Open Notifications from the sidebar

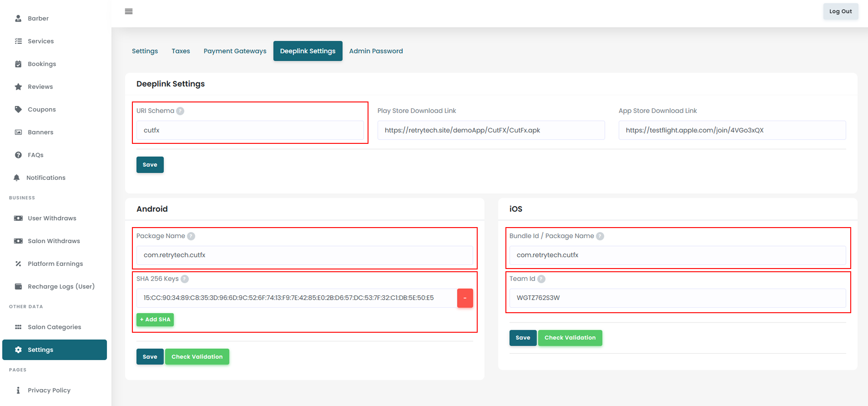pyautogui.click(x=46, y=178)
